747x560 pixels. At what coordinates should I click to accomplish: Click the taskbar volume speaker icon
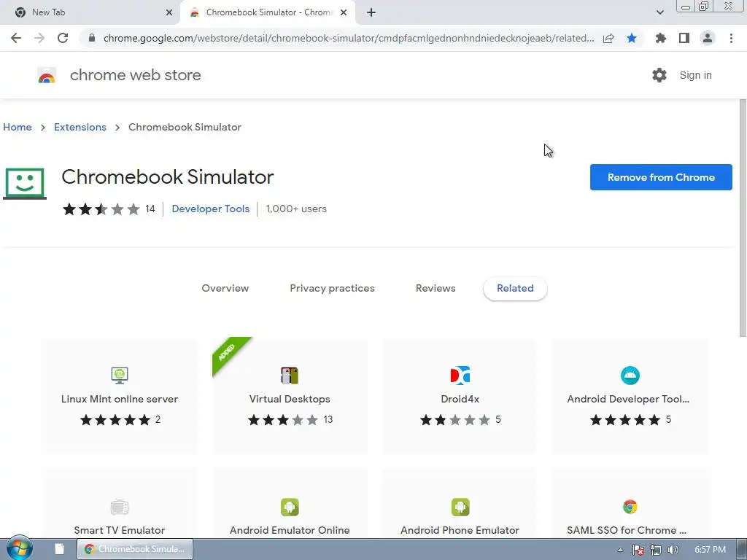coord(673,550)
